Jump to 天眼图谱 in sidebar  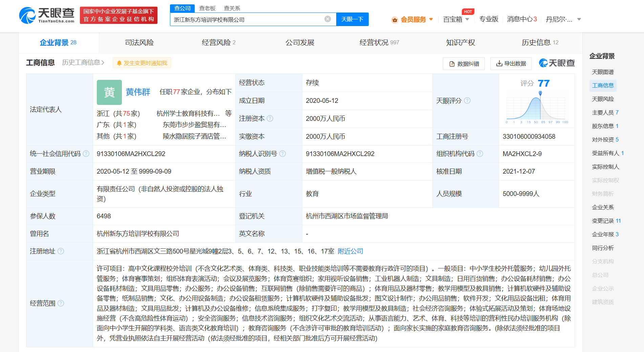tap(603, 72)
